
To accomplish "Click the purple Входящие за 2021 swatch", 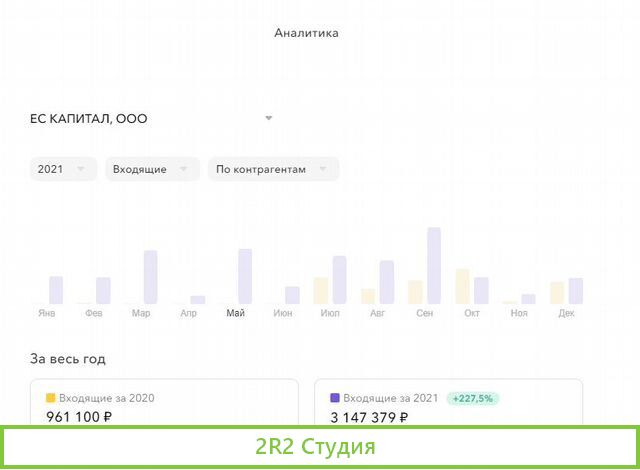I will (x=335, y=398).
